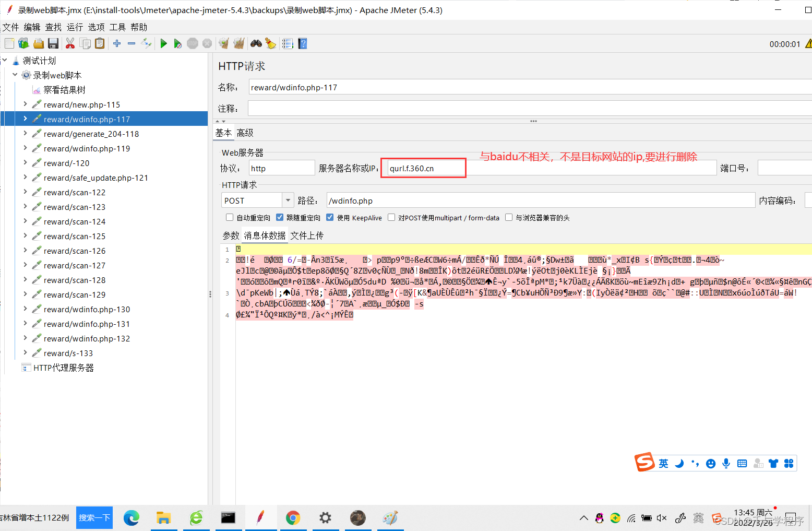Viewport: 812px width, 531px height.
Task: Start test without pauses icon
Action: click(x=178, y=43)
